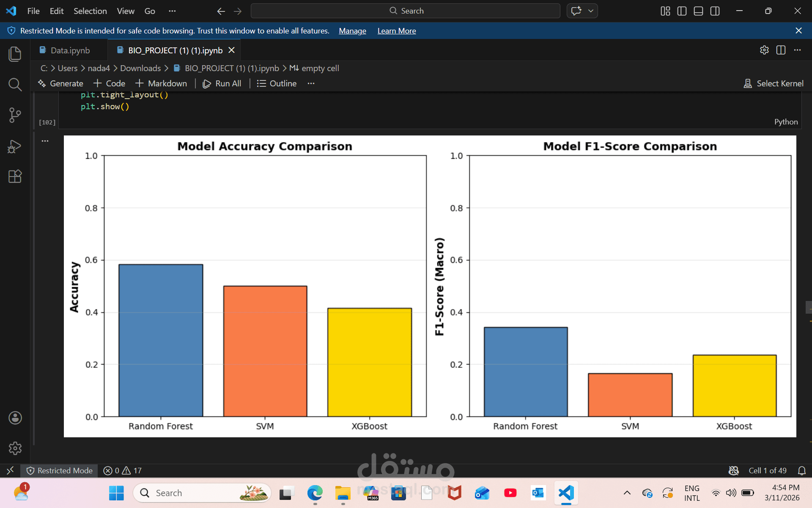Viewport: 812px width, 508px height.
Task: Expand the hidden menu bar items ellipsis
Action: coord(172,11)
